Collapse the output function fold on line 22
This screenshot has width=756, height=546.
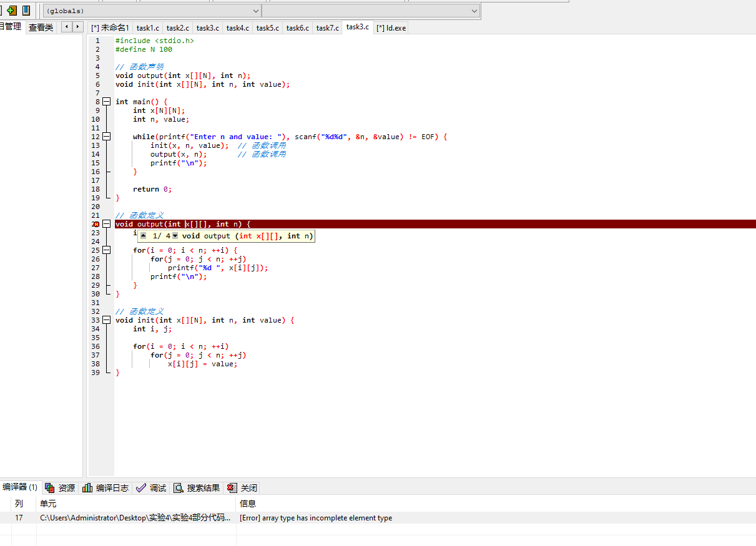tap(107, 224)
